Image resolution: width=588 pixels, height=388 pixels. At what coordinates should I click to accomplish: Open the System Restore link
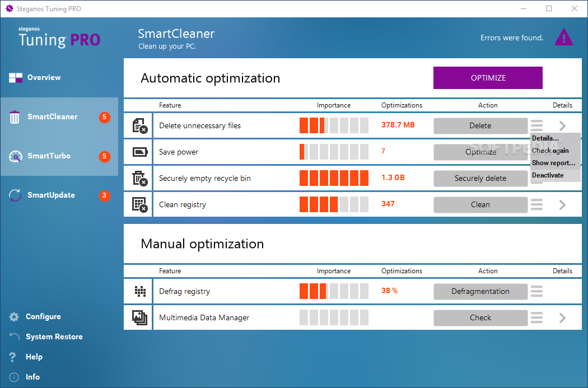[x=54, y=336]
